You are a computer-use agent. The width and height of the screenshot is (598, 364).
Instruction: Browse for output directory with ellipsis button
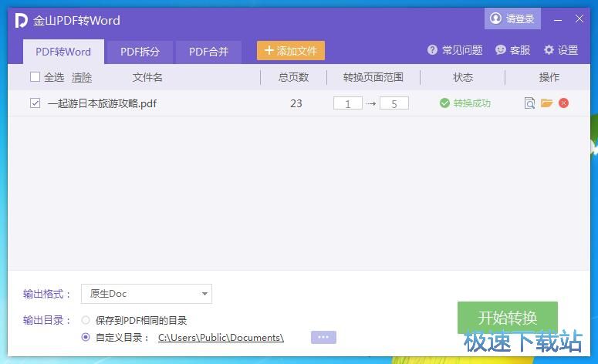coord(323,337)
